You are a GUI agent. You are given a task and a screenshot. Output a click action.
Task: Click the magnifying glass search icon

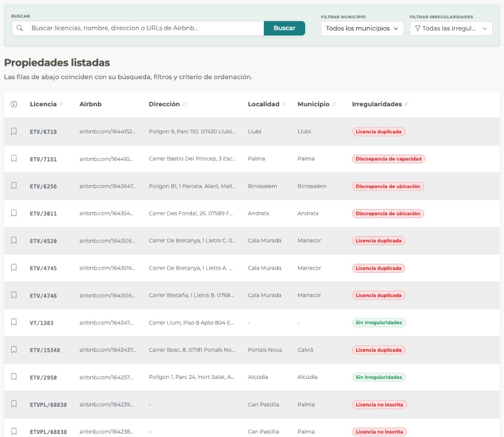(20, 28)
